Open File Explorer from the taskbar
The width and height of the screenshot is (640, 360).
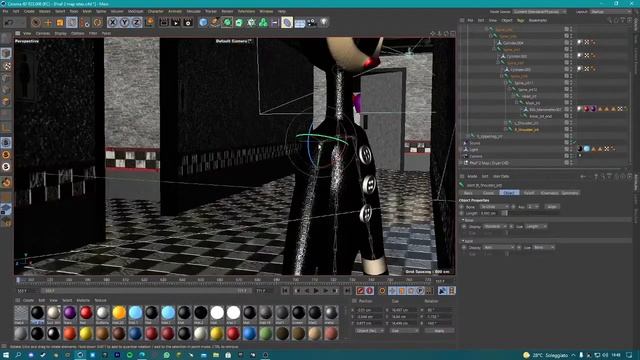click(216, 355)
